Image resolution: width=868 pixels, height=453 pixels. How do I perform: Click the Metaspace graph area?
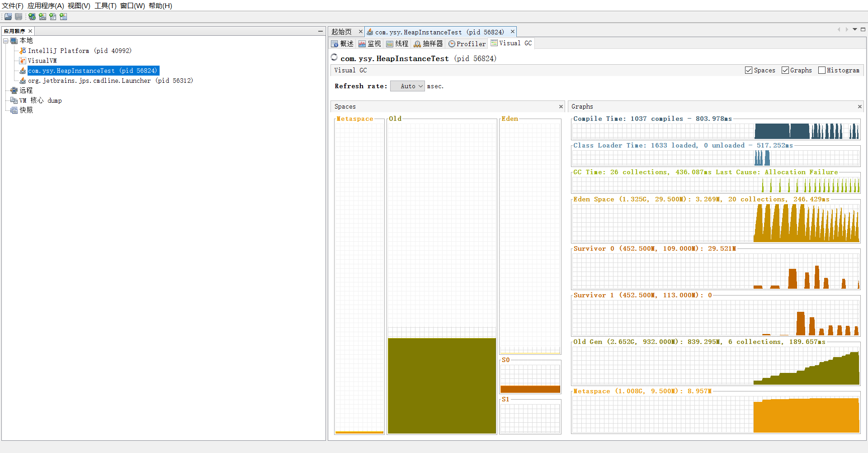coord(716,415)
